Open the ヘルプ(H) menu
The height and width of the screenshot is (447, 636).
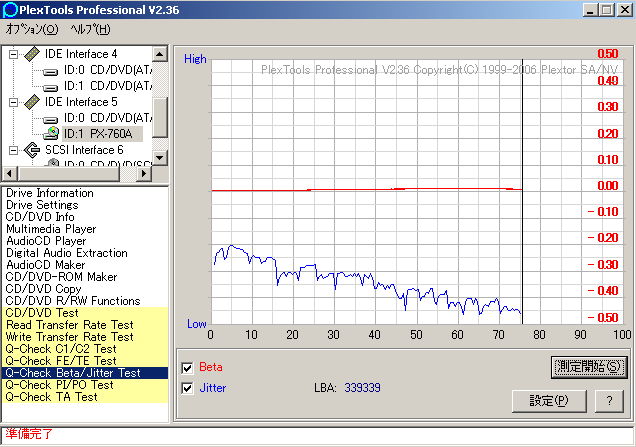coord(90,29)
